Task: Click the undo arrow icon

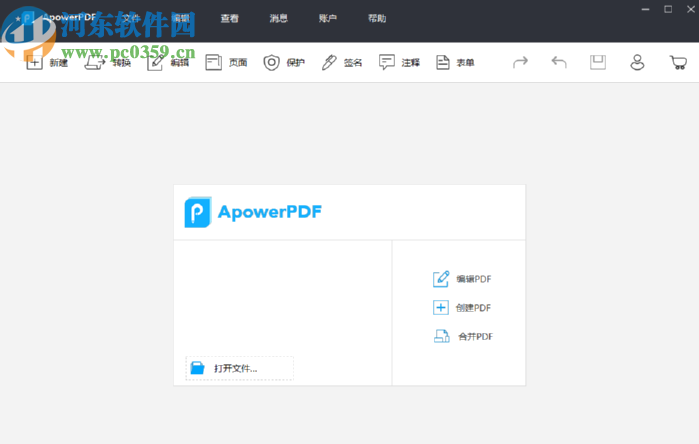Action: point(559,62)
